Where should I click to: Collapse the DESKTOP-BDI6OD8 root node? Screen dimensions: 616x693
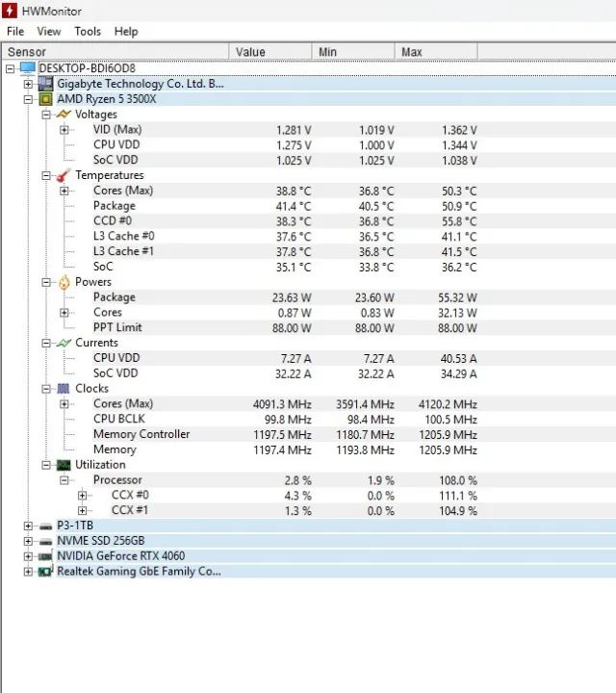point(10,68)
